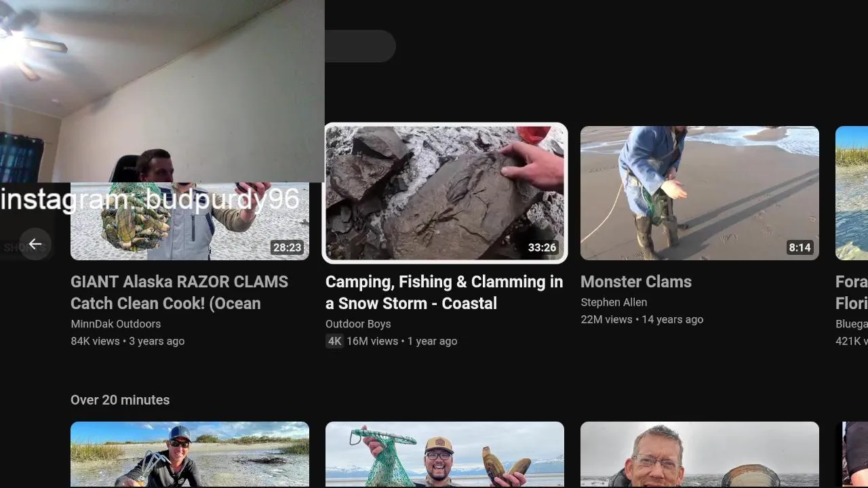Click the 'Monster Clams' video title
The width and height of the screenshot is (868, 488).
(636, 282)
